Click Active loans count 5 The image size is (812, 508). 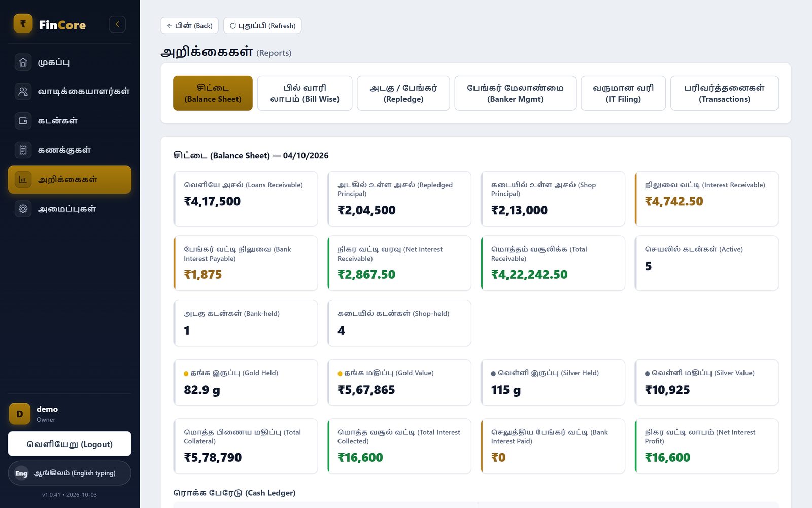click(648, 266)
